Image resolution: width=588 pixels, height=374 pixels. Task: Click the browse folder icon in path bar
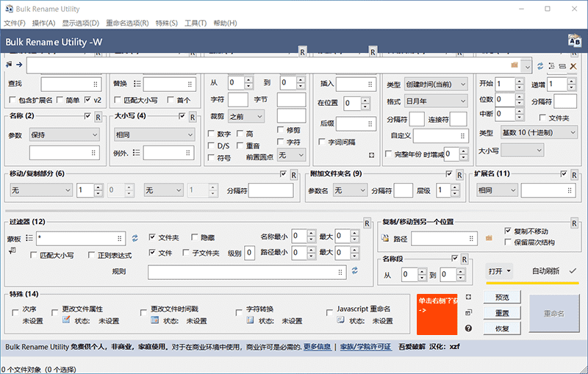(514, 65)
